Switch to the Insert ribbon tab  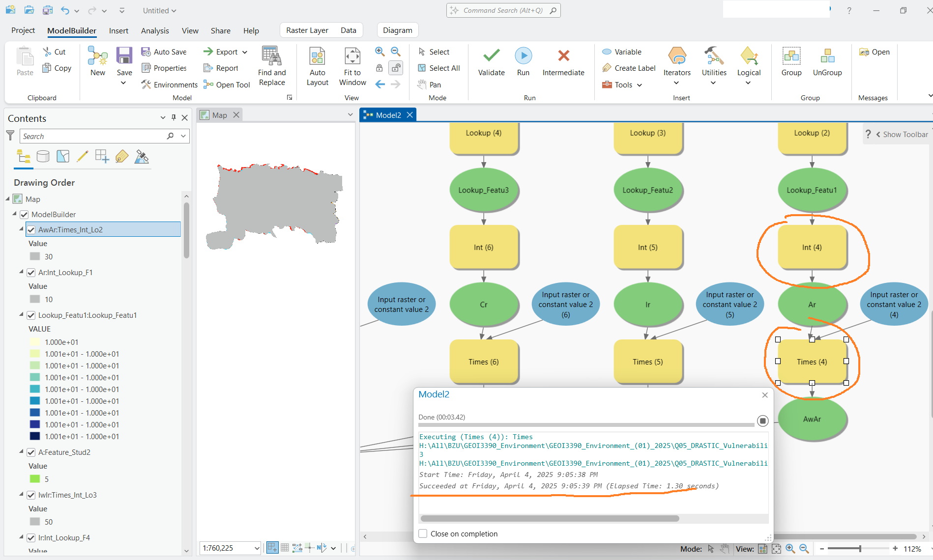pos(118,30)
